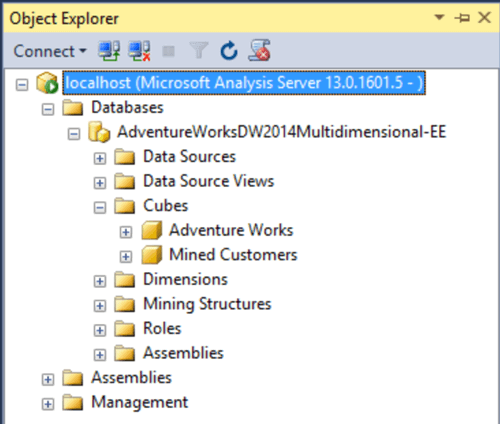The image size is (500, 424).
Task: Click the AdventureWorksDW2014Multidimensional-EE database icon
Action: [99, 132]
